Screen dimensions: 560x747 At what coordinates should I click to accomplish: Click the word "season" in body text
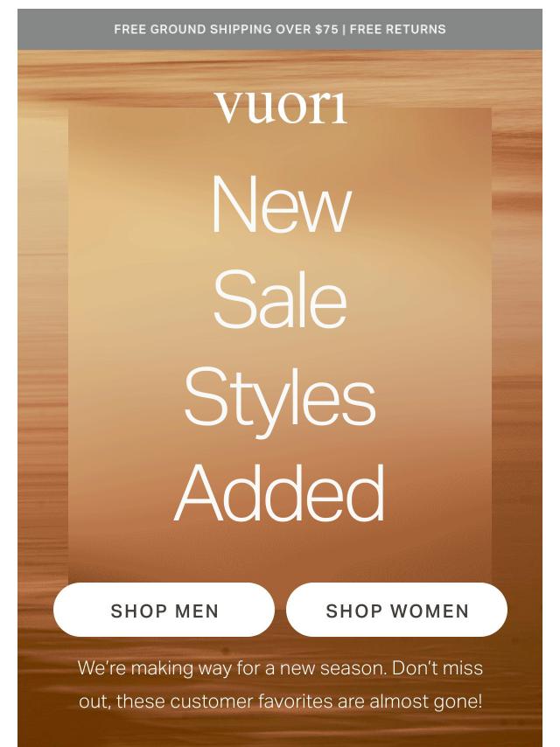click(x=352, y=668)
